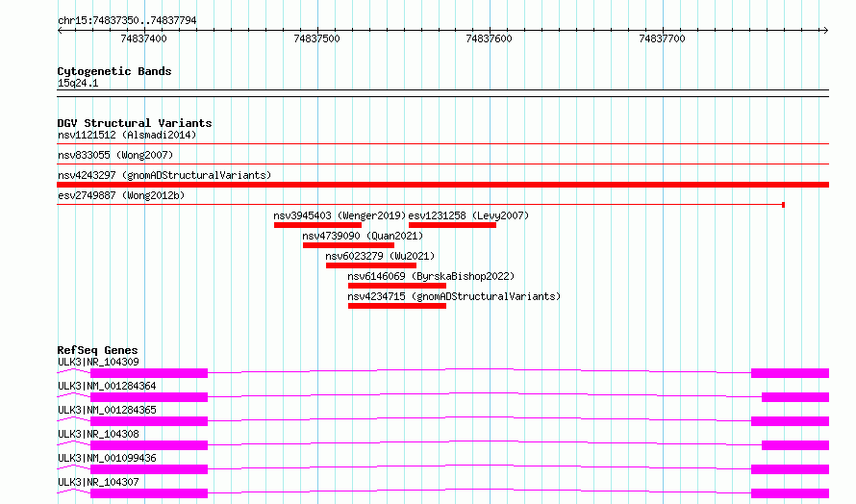Screen dimensions: 856x504
Task: Open the ULK3|NM_001284364 transcript label
Action: [107, 386]
